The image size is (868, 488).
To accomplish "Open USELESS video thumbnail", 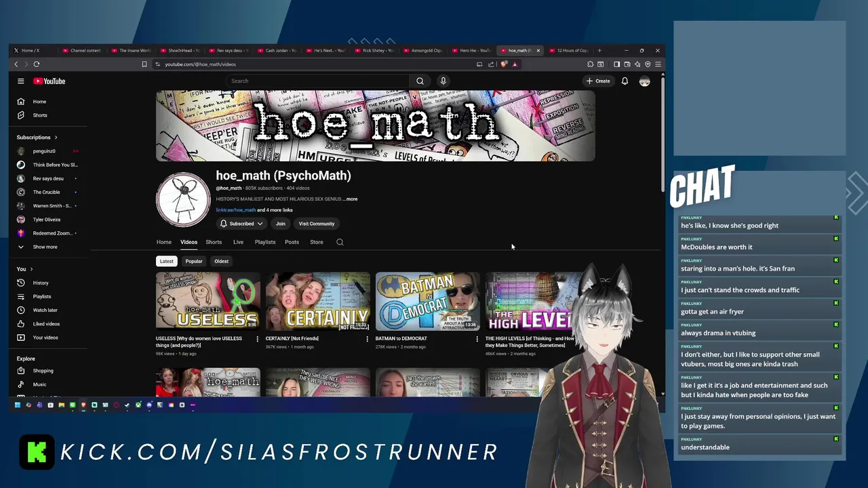I will click(208, 301).
